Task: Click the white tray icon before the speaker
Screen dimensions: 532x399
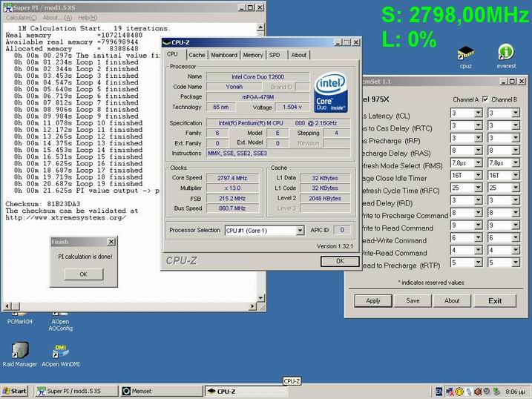Action: (468, 392)
